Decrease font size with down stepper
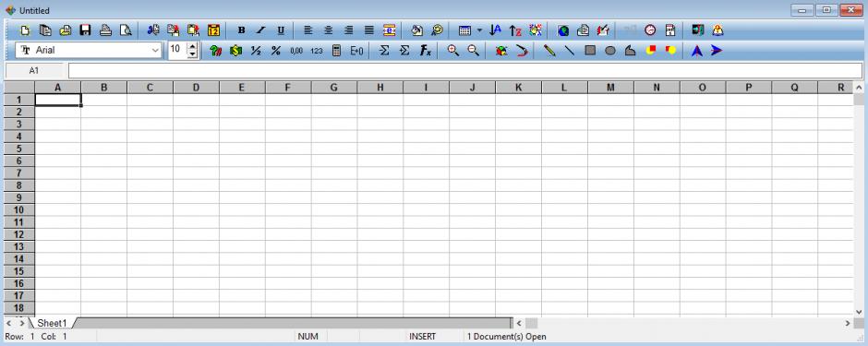Screen dimensions: 868x346 pos(192,54)
